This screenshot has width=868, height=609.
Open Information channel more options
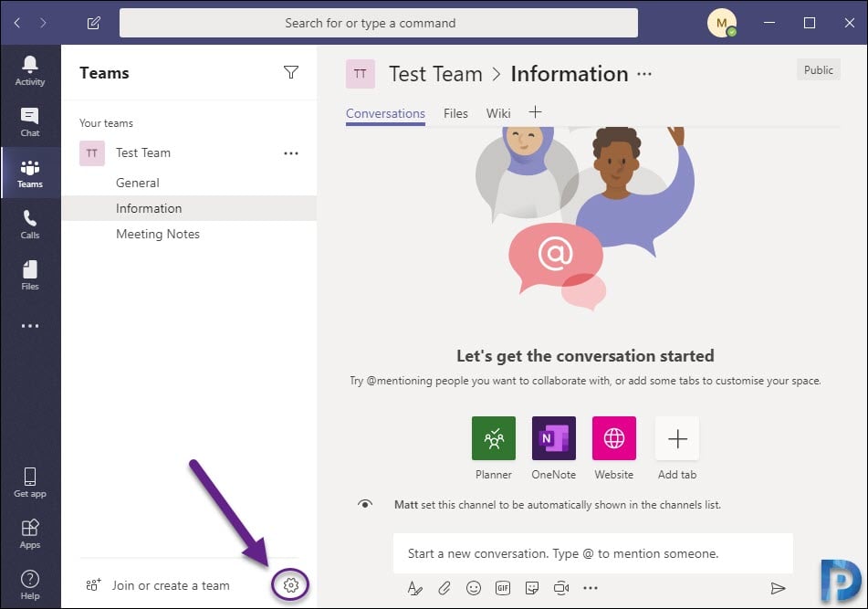(644, 74)
